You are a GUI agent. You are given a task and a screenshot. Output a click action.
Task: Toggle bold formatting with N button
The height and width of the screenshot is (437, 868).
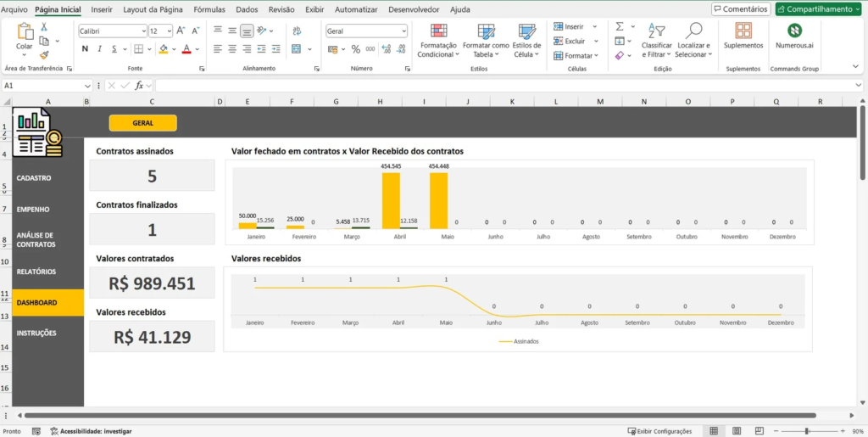click(x=86, y=49)
